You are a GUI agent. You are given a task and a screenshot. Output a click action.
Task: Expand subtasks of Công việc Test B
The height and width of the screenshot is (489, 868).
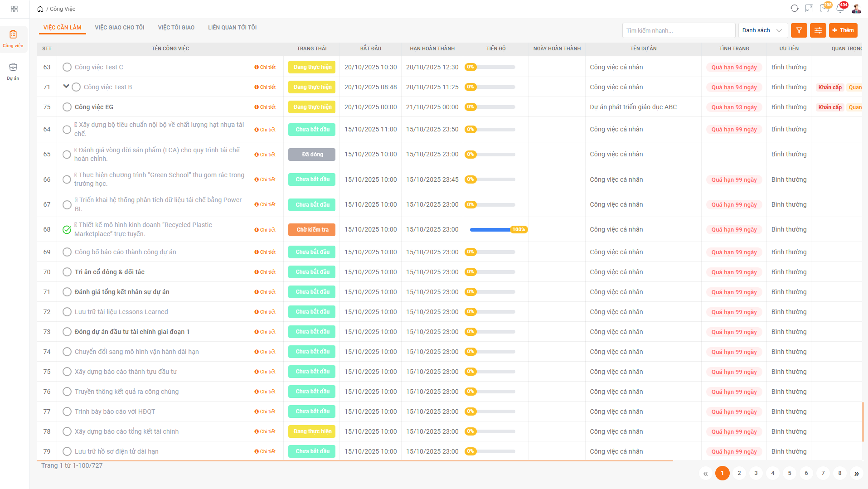point(66,87)
